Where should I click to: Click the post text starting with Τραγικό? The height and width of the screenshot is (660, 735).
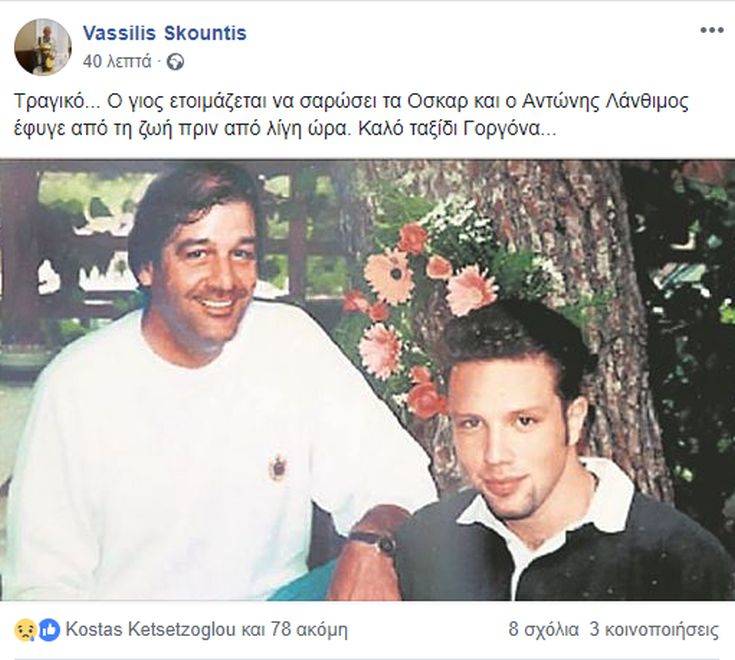(x=352, y=115)
